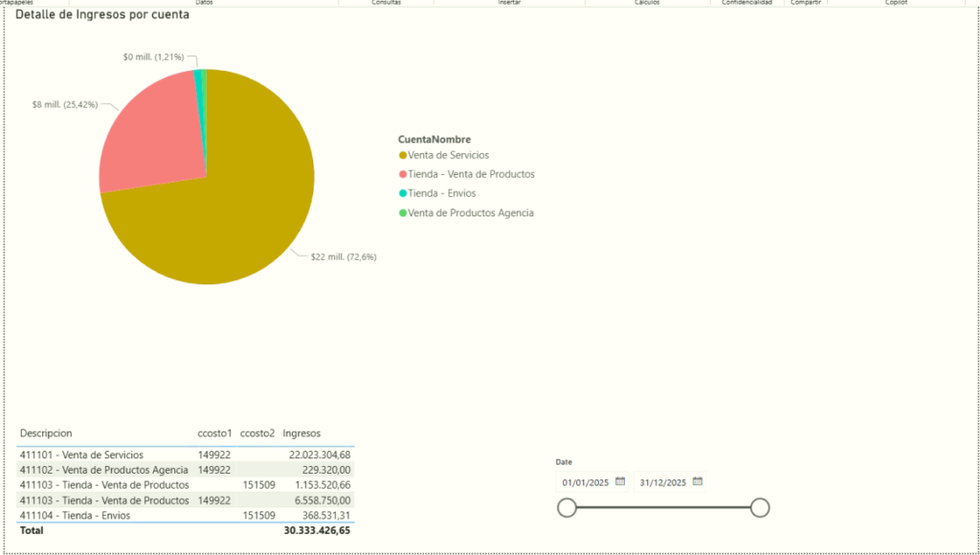Select the 411101 - Venta de Servicios row
The width and height of the screenshot is (980, 555).
pyautogui.click(x=81, y=455)
